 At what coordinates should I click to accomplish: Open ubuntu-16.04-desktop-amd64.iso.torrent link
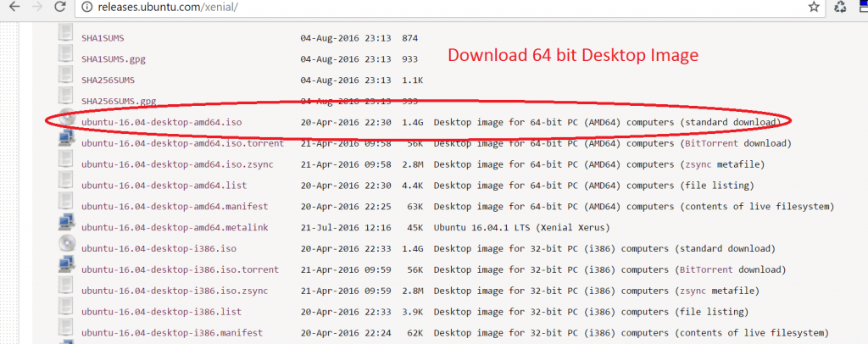pyautogui.click(x=183, y=143)
